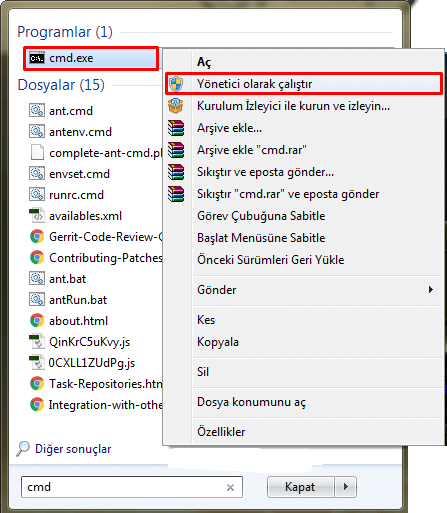Open the about.html file name
Screen dimensions: 447x513
coord(79,321)
